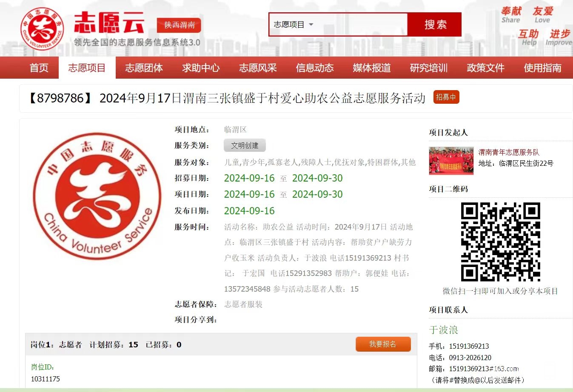573x392 pixels.
Task: Click the 陕西渭南 region badge
Action: pos(179,25)
